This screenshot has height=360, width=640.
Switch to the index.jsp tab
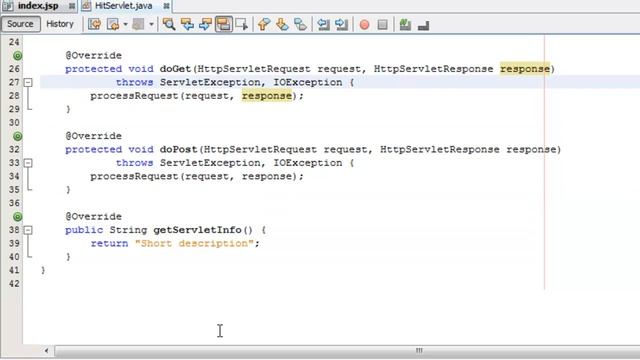(38, 6)
